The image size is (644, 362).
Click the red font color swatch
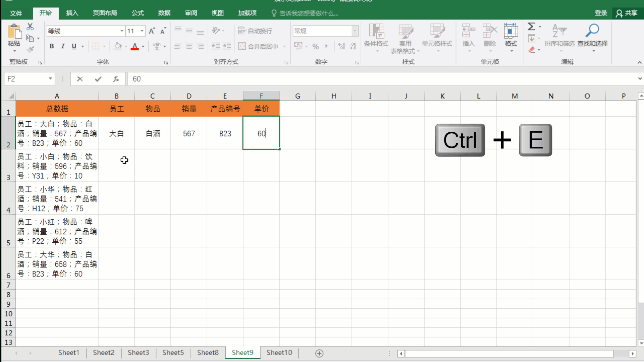coord(135,49)
